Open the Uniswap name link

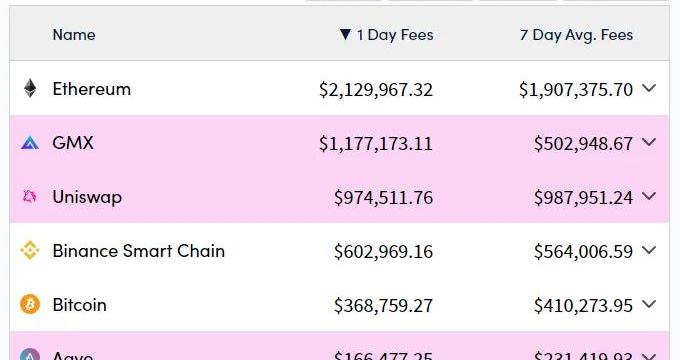point(87,197)
